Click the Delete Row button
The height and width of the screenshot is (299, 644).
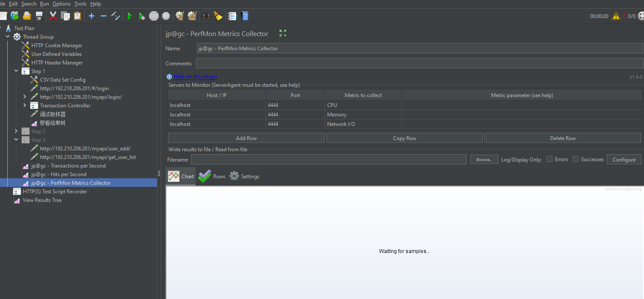pyautogui.click(x=563, y=138)
